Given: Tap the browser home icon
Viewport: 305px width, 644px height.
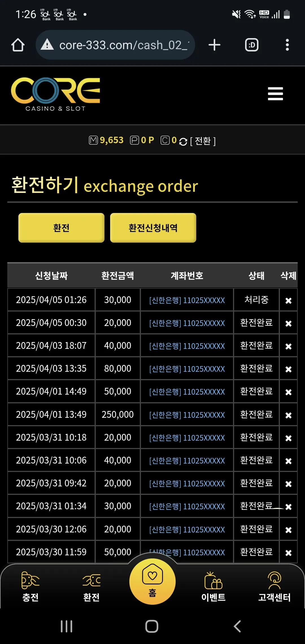Looking at the screenshot, I should pyautogui.click(x=18, y=45).
